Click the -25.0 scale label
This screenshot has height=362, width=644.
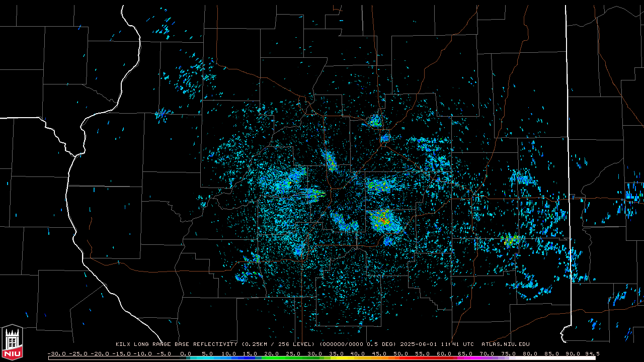[78, 354]
